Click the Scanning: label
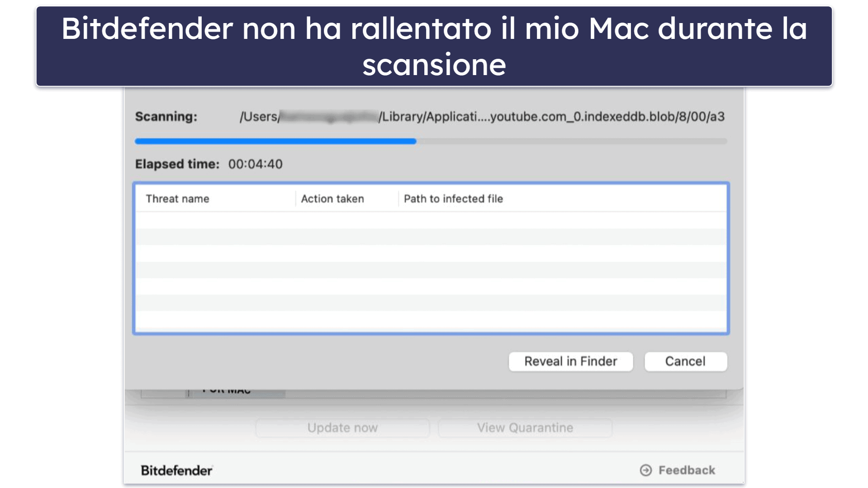Image resolution: width=868 pixels, height=488 pixels. click(166, 117)
